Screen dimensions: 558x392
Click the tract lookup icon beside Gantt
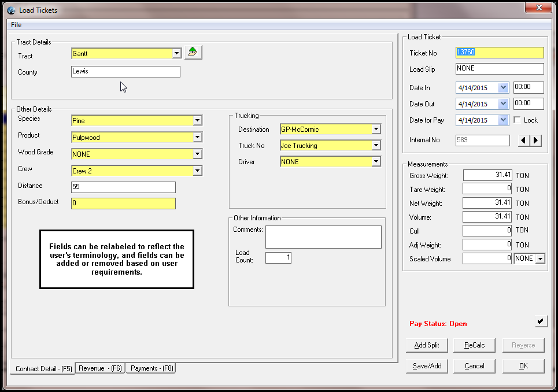(193, 52)
